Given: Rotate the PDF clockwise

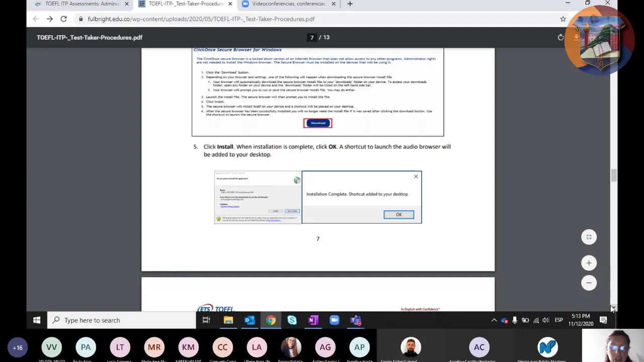Looking at the screenshot, I should 560,37.
